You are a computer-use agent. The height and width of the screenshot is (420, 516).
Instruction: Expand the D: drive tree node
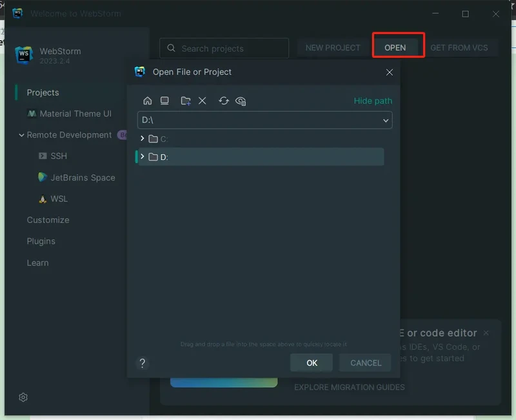[143, 157]
